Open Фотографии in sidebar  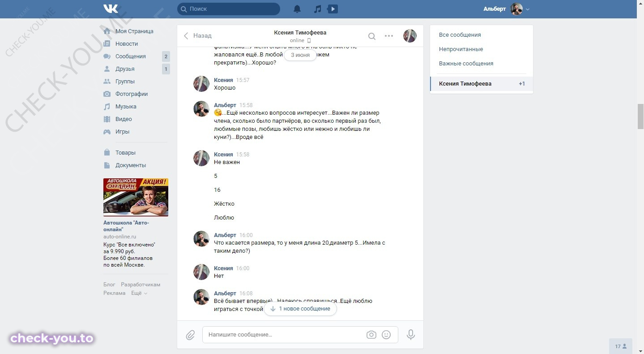tap(132, 94)
